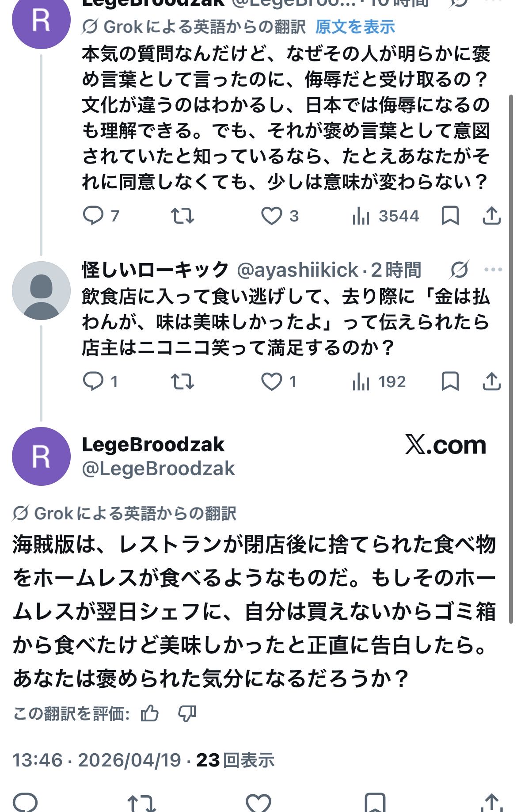This screenshot has height=812, width=517.
Task: Reply to the 本気の質問 post with 7 replies
Action: [x=93, y=216]
